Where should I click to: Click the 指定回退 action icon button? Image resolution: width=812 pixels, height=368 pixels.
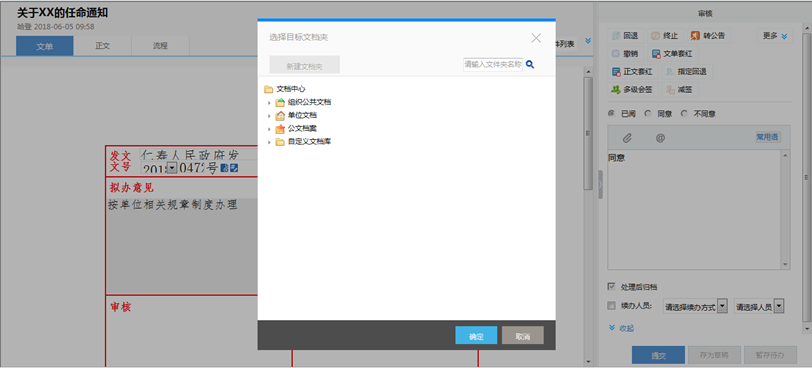(x=687, y=72)
